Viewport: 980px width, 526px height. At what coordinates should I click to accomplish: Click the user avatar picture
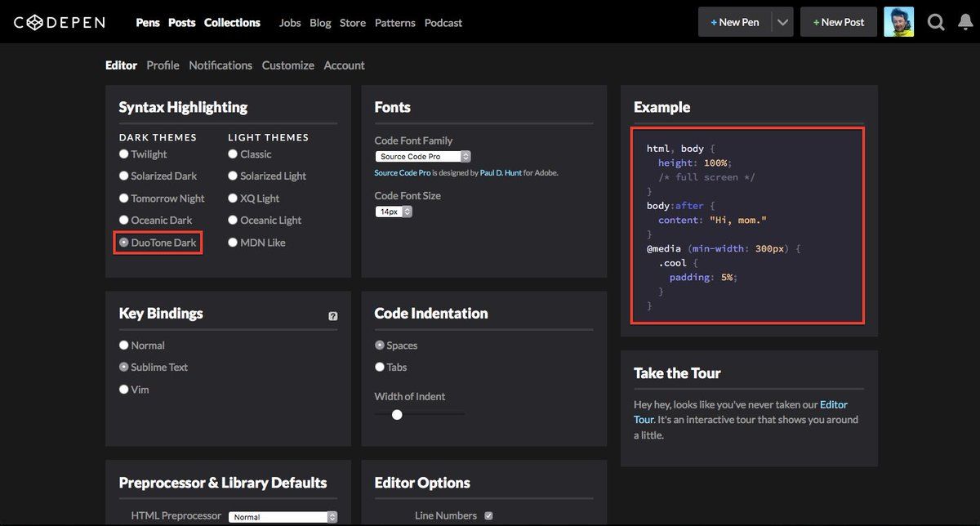(x=898, y=22)
